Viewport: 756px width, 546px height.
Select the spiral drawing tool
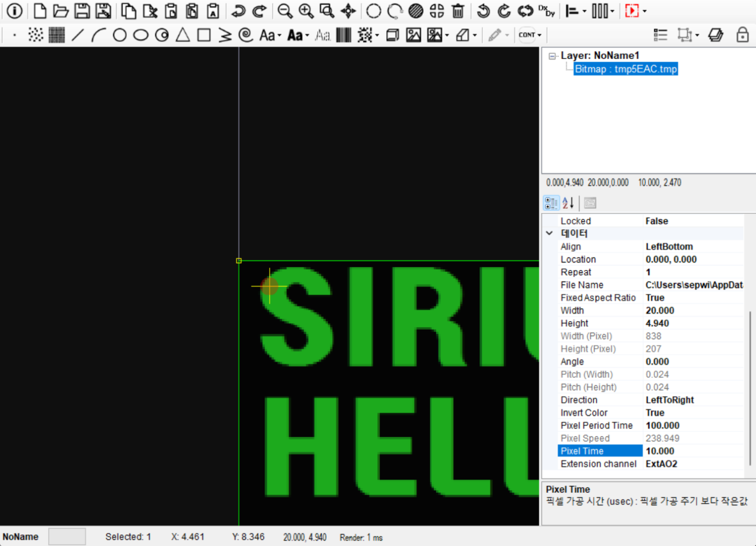246,35
